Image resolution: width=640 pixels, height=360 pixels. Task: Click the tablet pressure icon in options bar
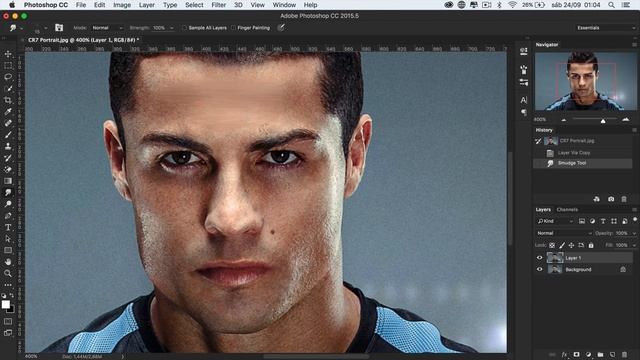[281, 27]
